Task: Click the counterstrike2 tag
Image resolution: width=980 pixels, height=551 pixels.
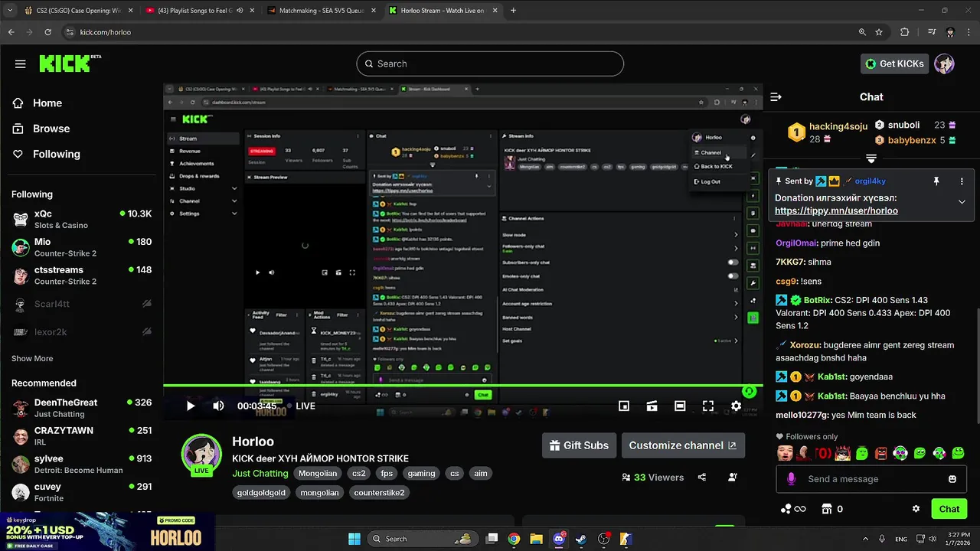Action: (379, 493)
